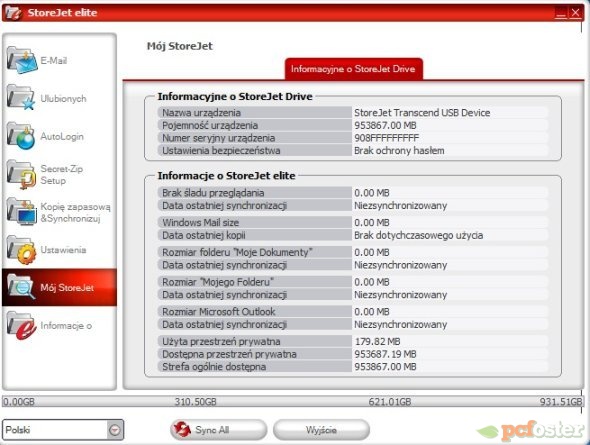Click the 931.51GB capacity marker
This screenshot has width=590, height=445.
tap(561, 402)
